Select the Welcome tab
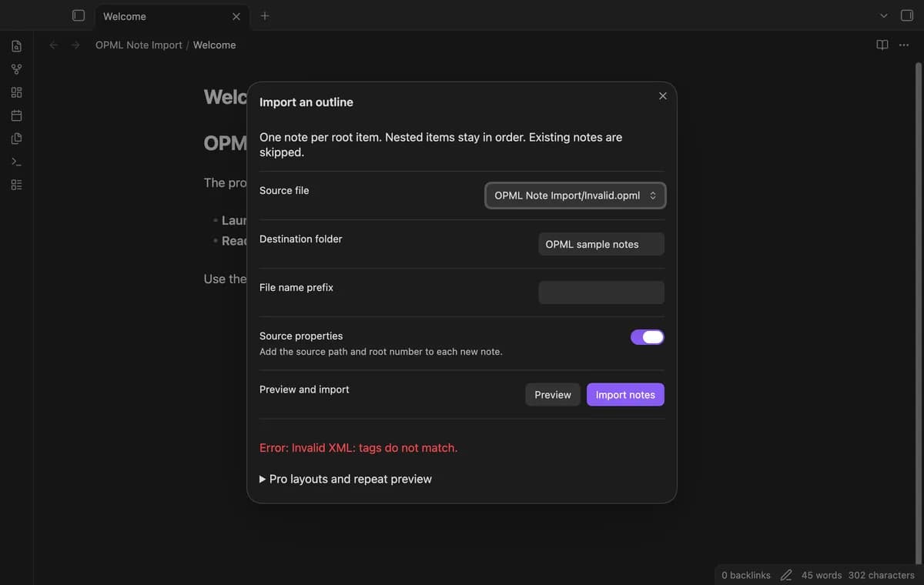Screen dimensions: 924x585 [171, 16]
